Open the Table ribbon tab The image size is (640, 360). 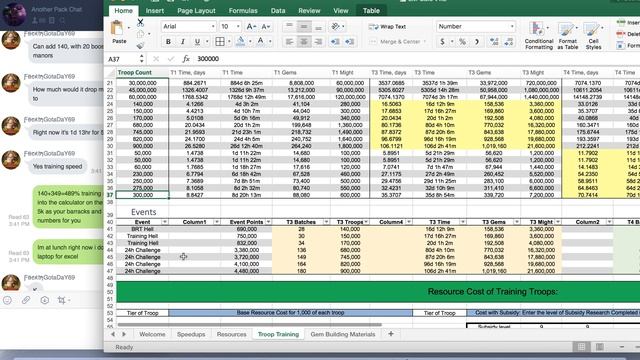click(x=371, y=11)
